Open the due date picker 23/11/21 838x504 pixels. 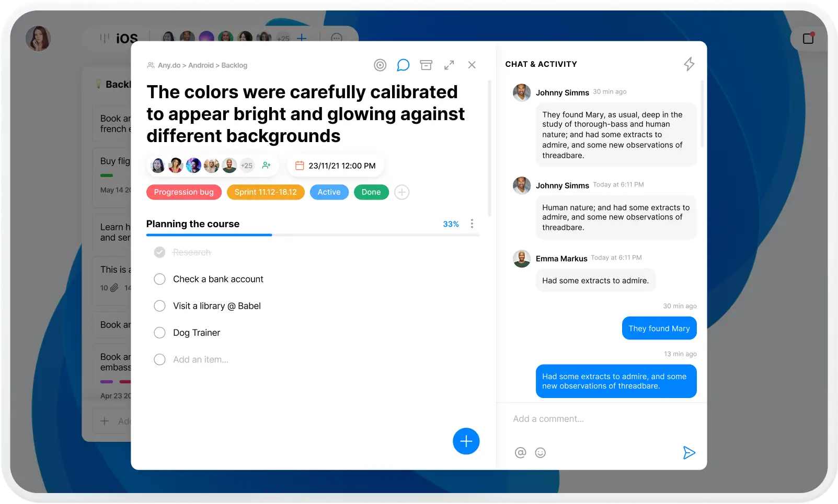(336, 166)
